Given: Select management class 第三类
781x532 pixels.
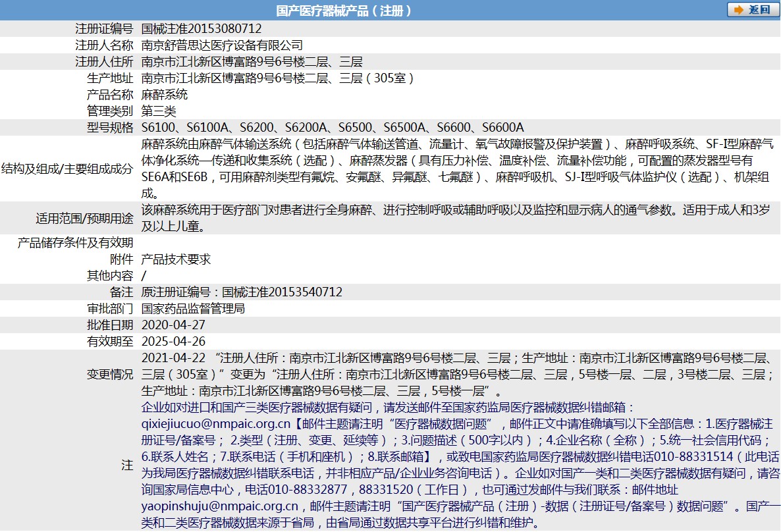Looking at the screenshot, I should tap(159, 111).
